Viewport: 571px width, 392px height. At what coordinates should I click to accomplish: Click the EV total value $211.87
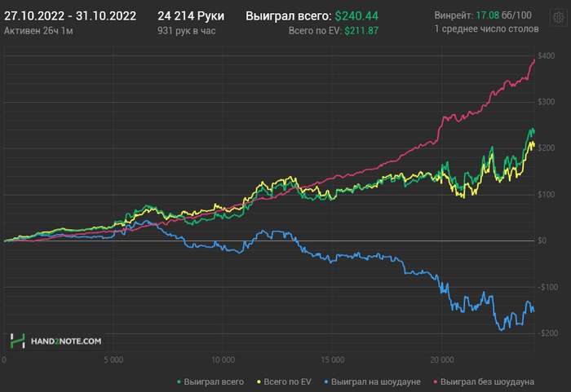point(361,31)
